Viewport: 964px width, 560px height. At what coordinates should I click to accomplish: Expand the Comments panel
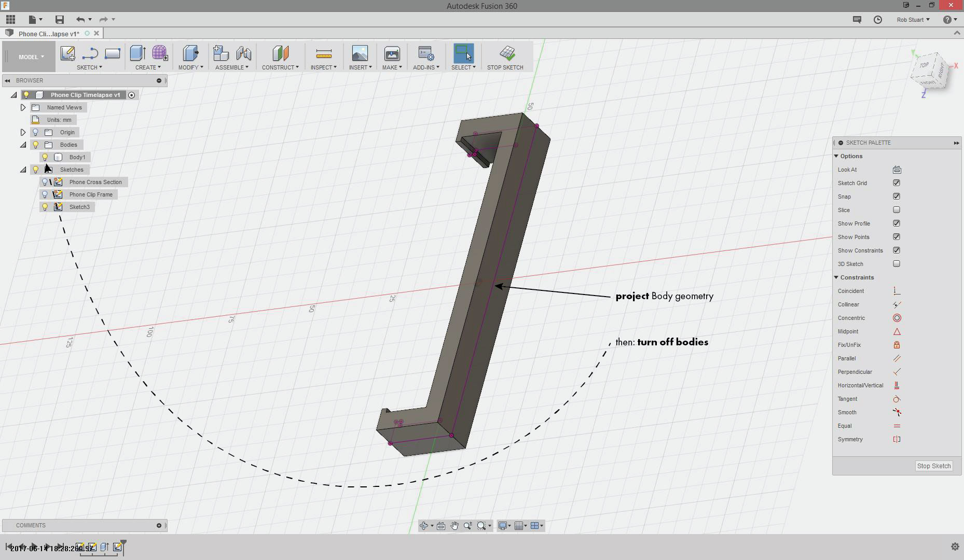click(159, 526)
